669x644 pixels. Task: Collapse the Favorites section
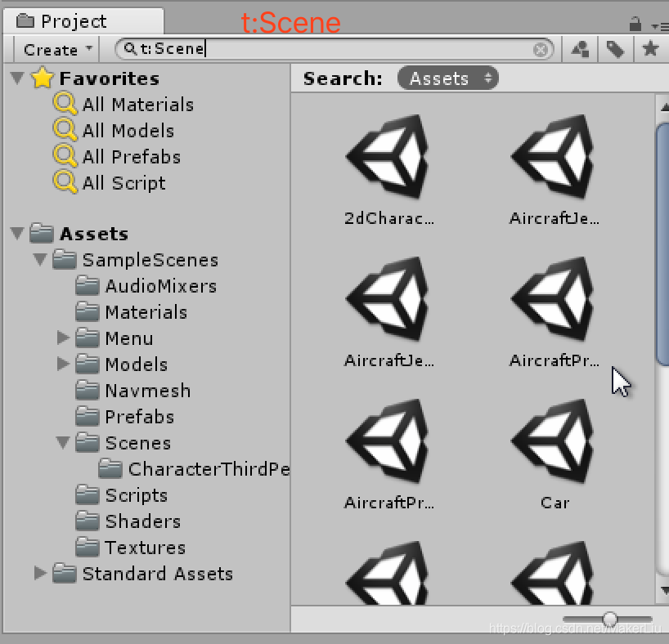coord(17,78)
